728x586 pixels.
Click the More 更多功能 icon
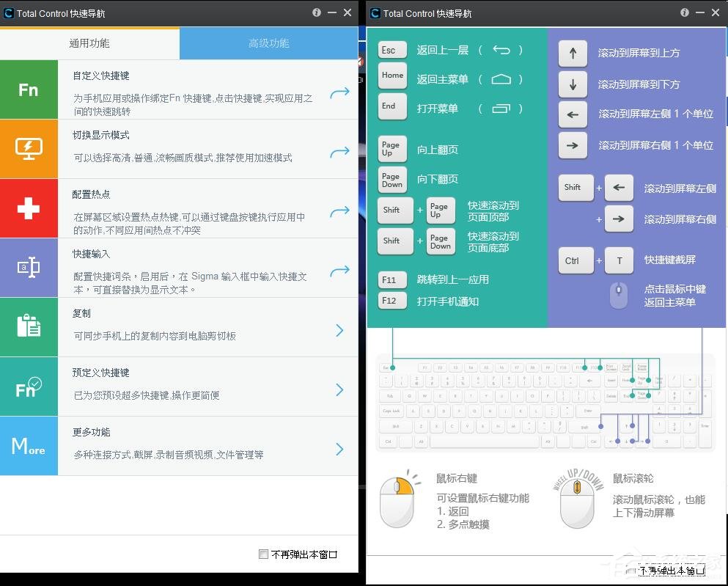[29, 446]
